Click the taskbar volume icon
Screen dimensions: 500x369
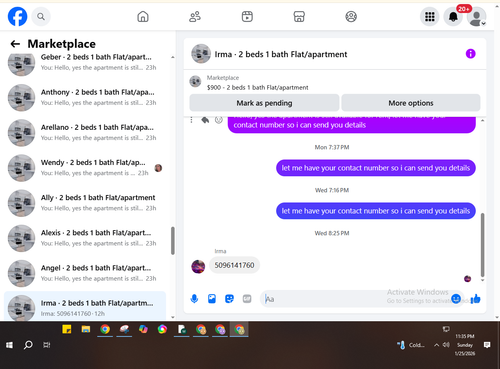[446, 345]
